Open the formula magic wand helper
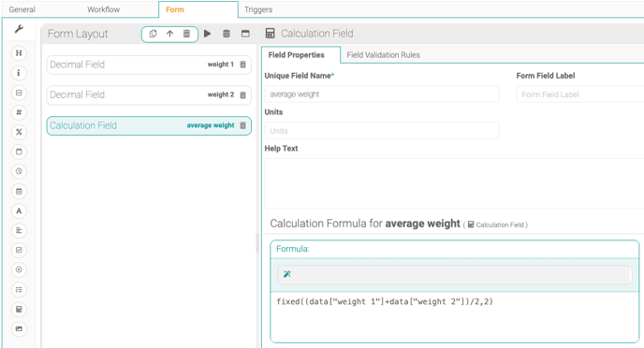Screen dimensions: 644x348 (x=287, y=274)
